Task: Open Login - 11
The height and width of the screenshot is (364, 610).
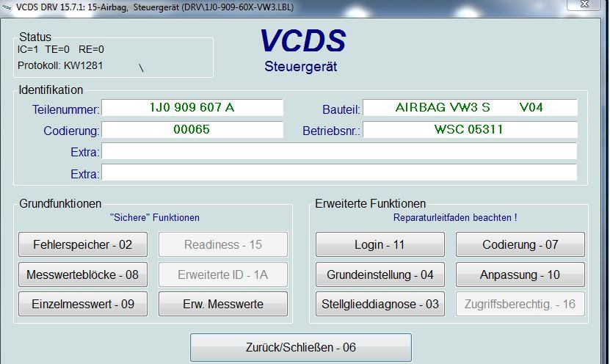Action: point(380,244)
